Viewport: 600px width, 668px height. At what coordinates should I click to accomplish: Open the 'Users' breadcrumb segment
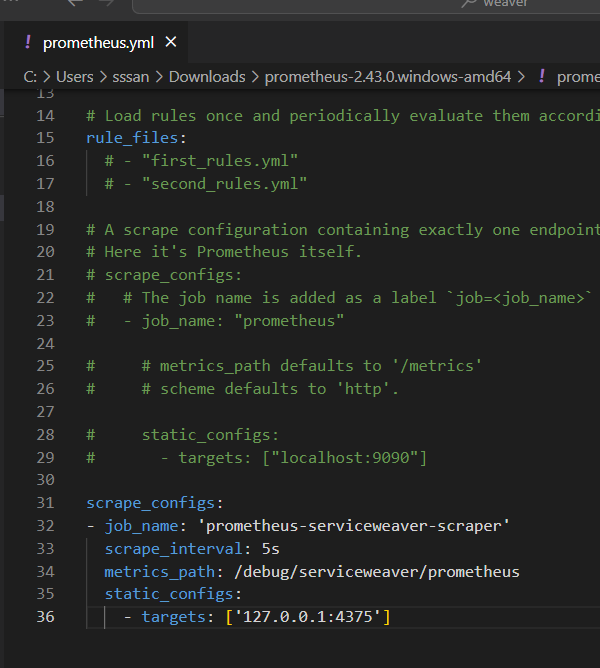pyautogui.click(x=75, y=77)
